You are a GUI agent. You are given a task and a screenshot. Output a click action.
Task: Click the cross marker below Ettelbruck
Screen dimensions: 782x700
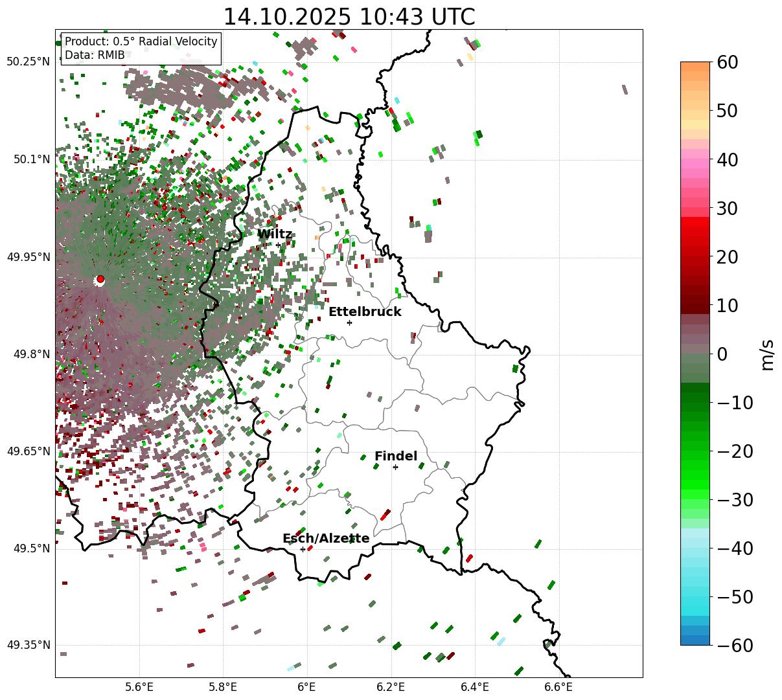pyautogui.click(x=349, y=322)
